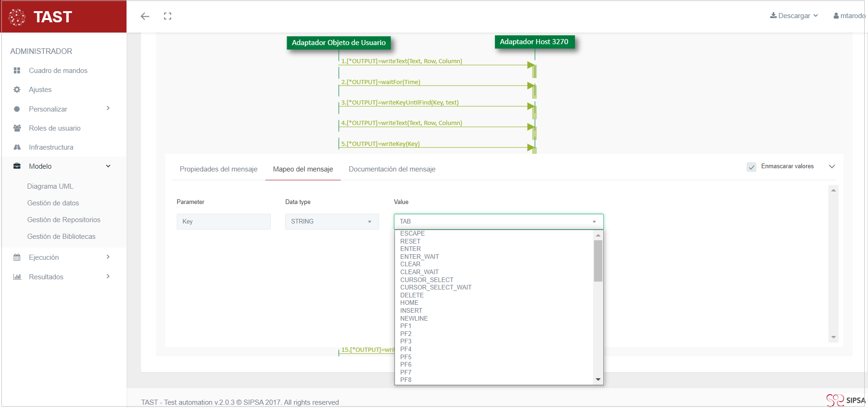Click the back arrow icon
Viewport: 868px width, 408px height.
(145, 16)
